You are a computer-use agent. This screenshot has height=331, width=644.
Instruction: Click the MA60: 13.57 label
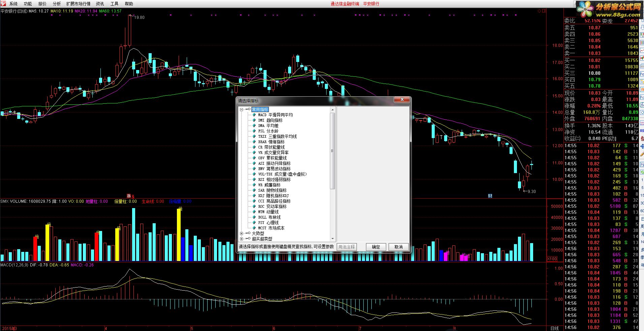[110, 11]
